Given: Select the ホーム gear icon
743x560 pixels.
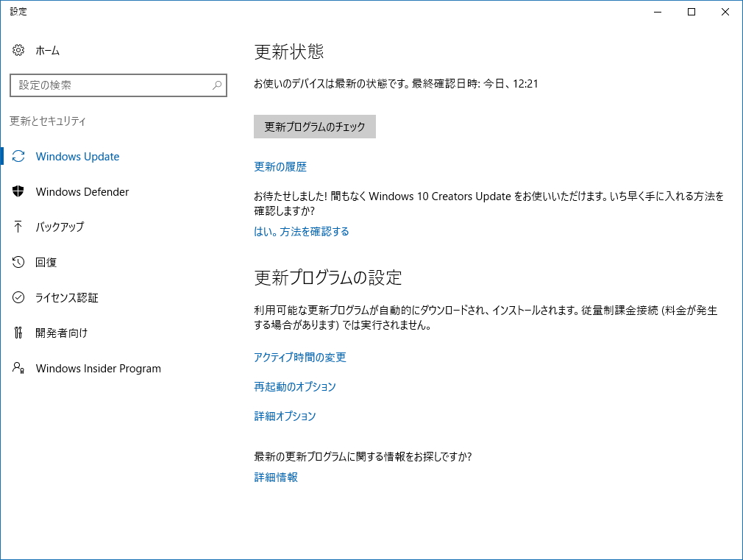Looking at the screenshot, I should tap(17, 50).
